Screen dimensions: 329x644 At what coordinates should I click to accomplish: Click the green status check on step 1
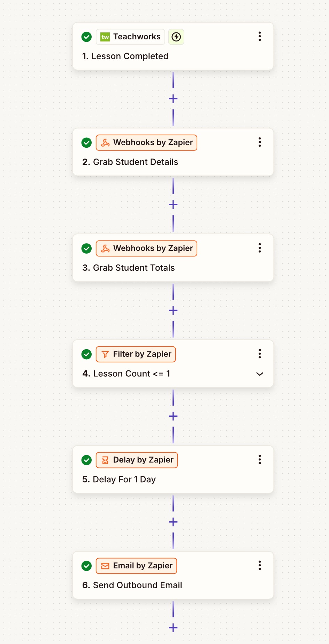point(86,37)
